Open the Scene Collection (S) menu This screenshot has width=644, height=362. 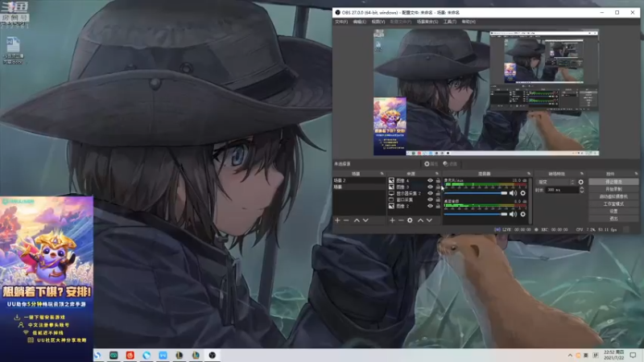427,22
